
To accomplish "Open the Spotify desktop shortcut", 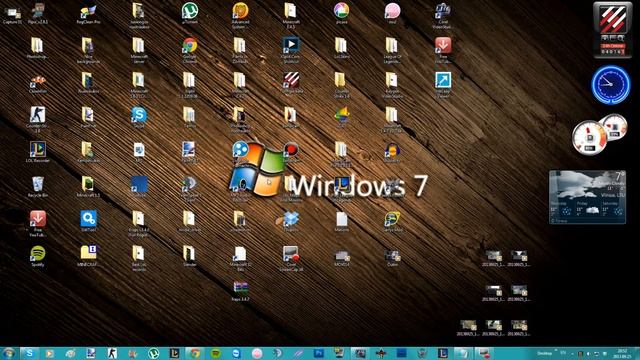I will [38, 256].
